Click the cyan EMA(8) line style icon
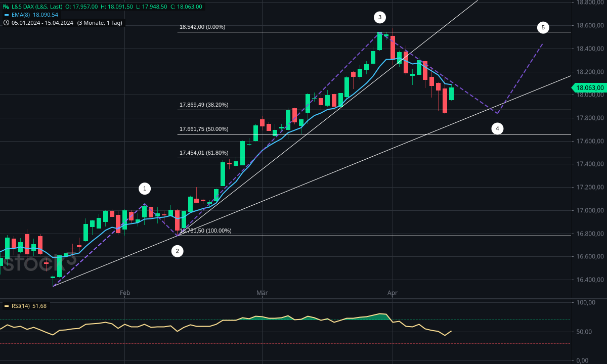Screen dimensions: 607x364 click(x=7, y=15)
